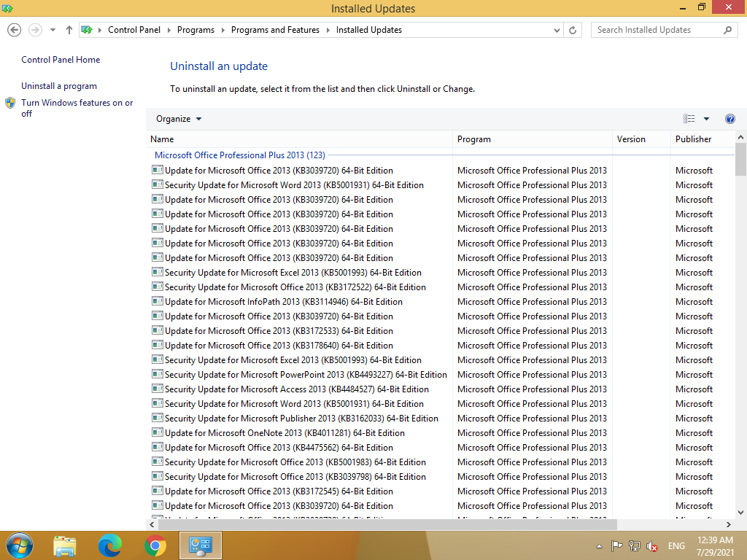The height and width of the screenshot is (560, 747).
Task: Collapse the Microsoft Office Professional Plus 2013 group
Action: click(239, 155)
